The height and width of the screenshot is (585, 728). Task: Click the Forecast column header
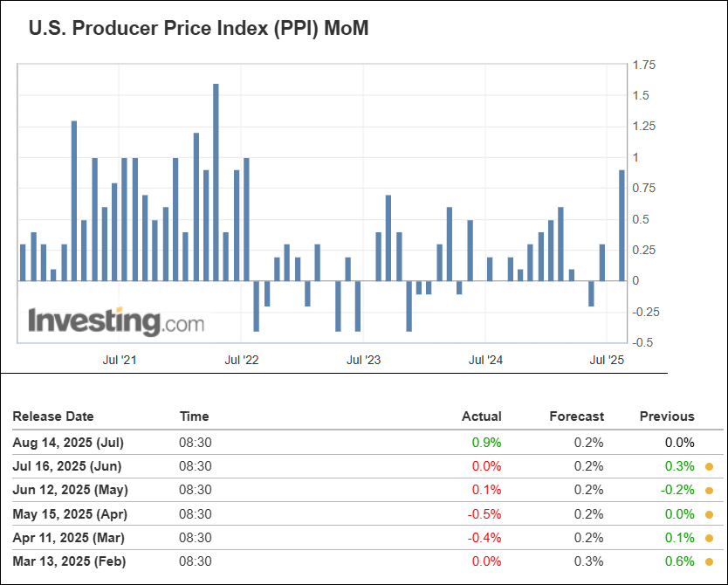click(576, 416)
